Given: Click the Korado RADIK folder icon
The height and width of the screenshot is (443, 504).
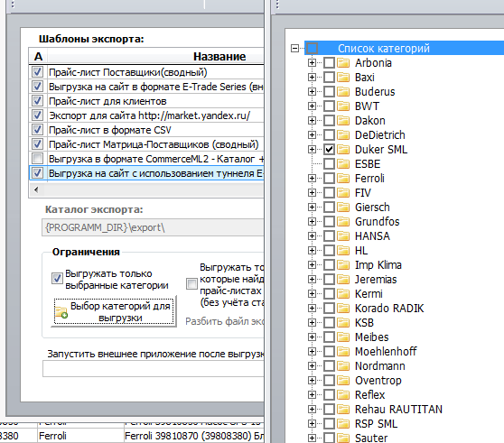Looking at the screenshot, I should tap(343, 309).
